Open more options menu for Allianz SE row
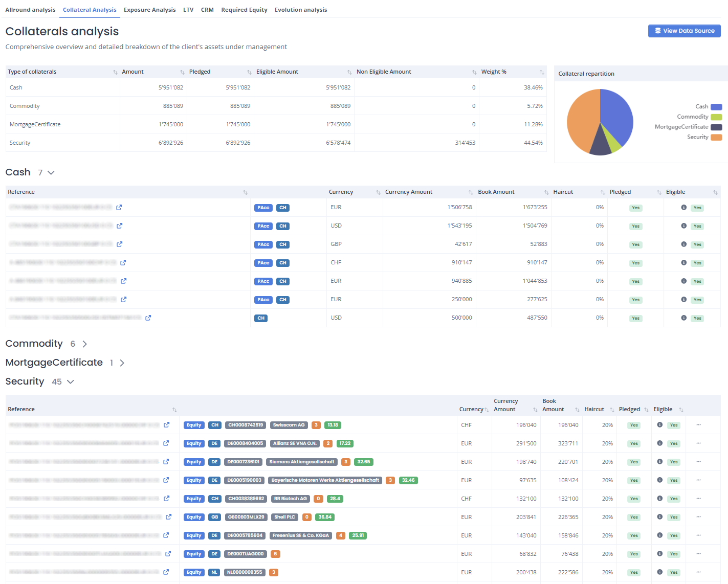 tap(698, 443)
